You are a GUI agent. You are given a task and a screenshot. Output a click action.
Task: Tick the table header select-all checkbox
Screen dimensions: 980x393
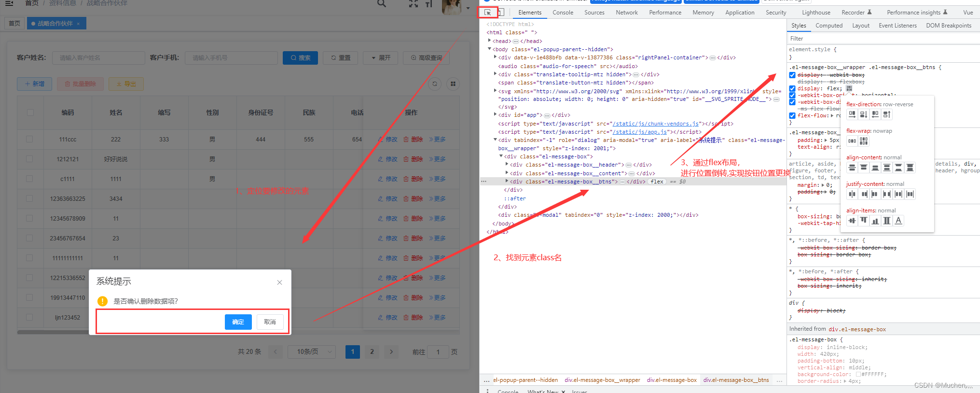pos(30,112)
